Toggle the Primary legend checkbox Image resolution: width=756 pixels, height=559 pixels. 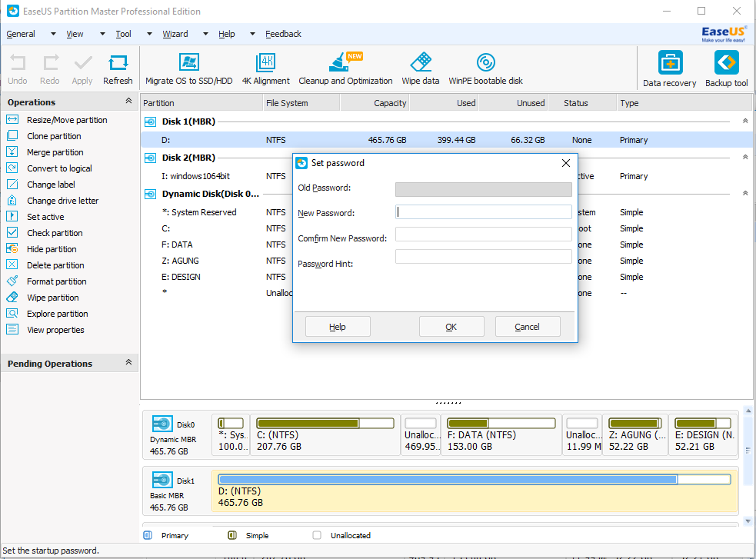(x=148, y=534)
